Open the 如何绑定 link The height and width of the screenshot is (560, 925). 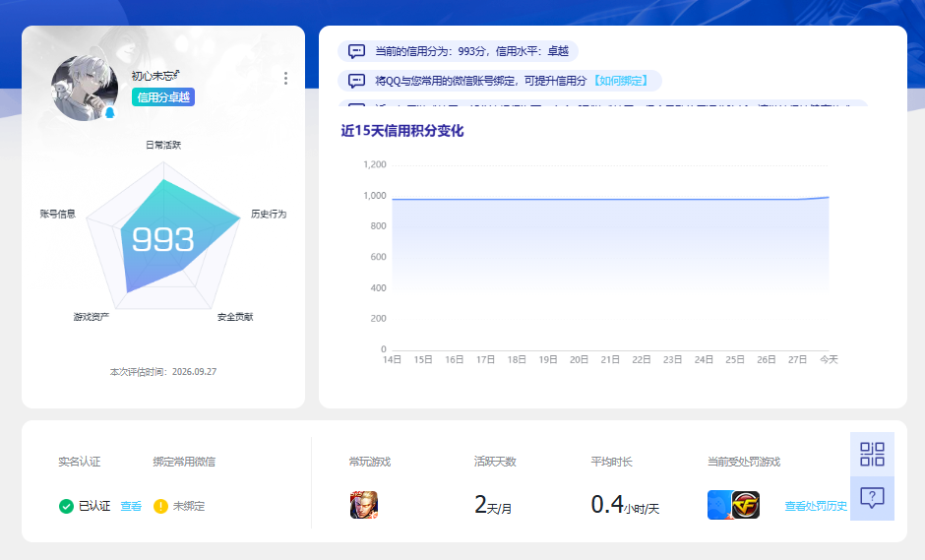click(621, 81)
